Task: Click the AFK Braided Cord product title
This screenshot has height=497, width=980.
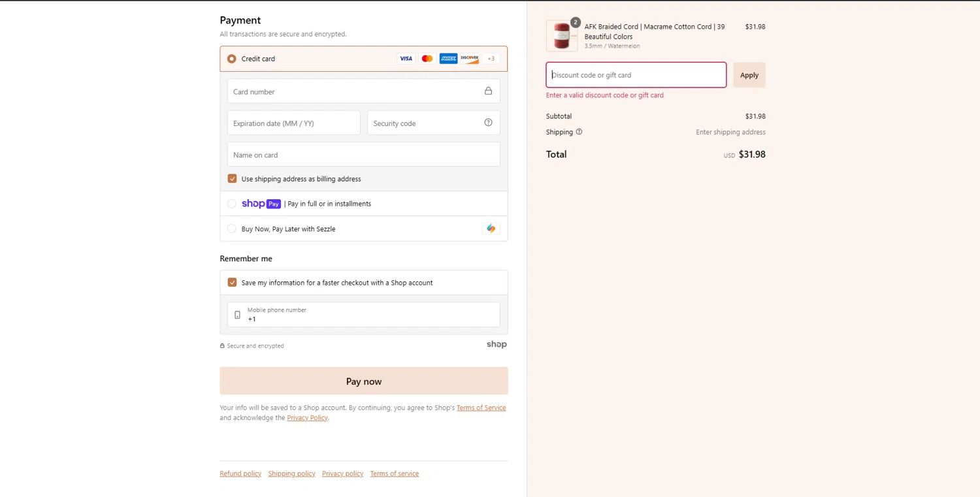Action: pos(655,31)
